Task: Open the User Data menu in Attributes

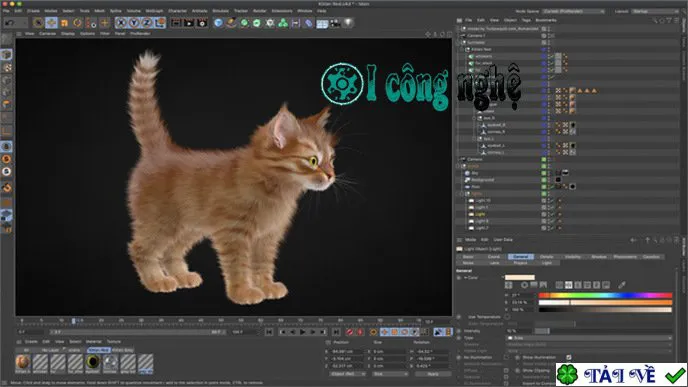Action: 503,240
